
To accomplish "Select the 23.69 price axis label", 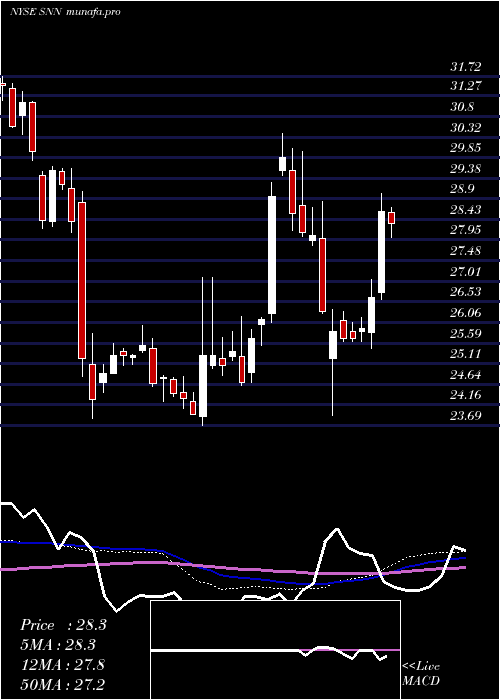I will pos(466,416).
